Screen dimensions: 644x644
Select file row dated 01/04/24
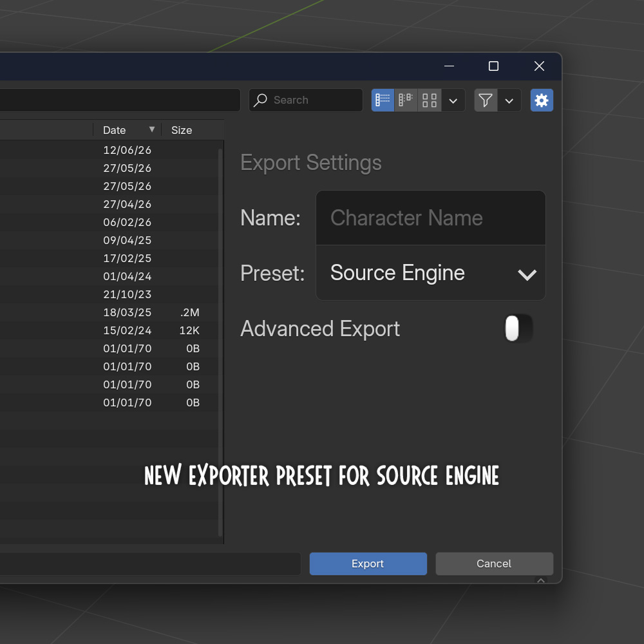[109, 276]
